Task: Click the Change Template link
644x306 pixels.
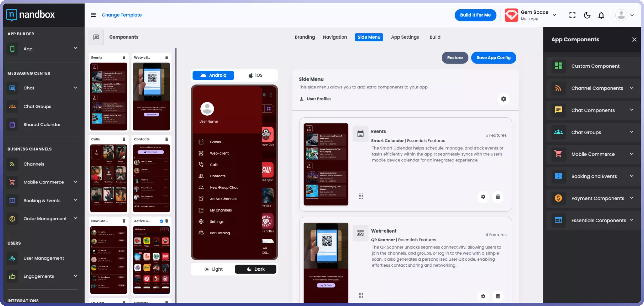Action: point(121,15)
